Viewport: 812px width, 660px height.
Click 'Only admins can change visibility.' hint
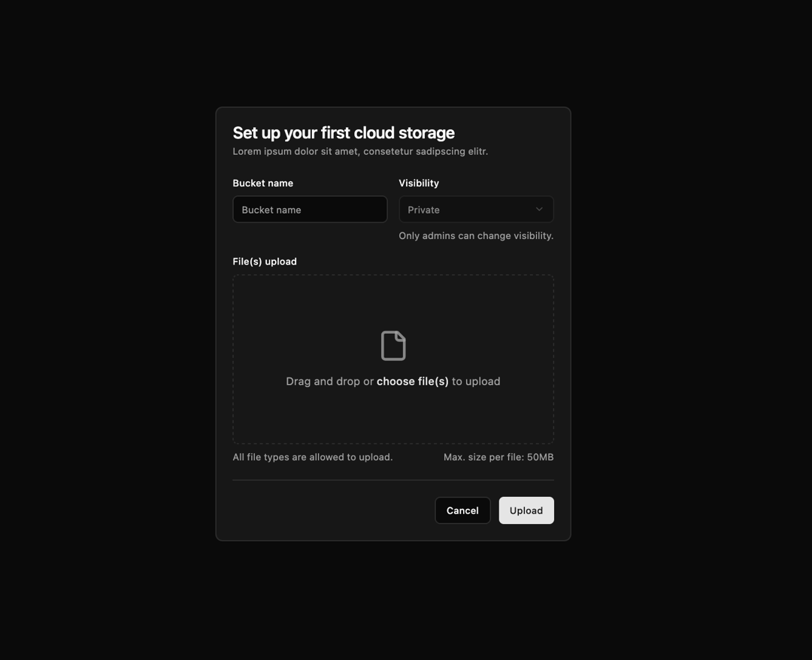click(476, 236)
